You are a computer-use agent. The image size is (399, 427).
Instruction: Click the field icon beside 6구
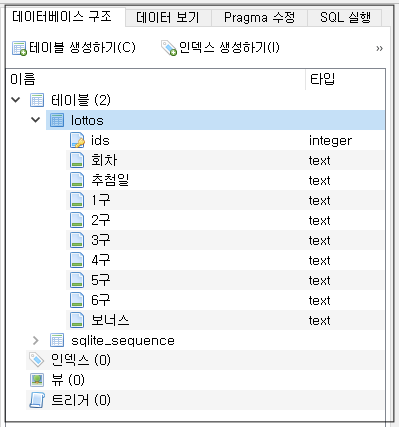coord(77,300)
